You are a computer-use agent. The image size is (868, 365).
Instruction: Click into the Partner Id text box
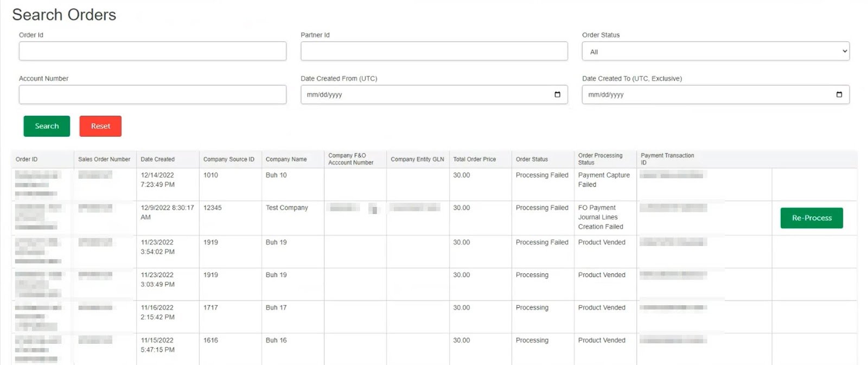pos(433,52)
